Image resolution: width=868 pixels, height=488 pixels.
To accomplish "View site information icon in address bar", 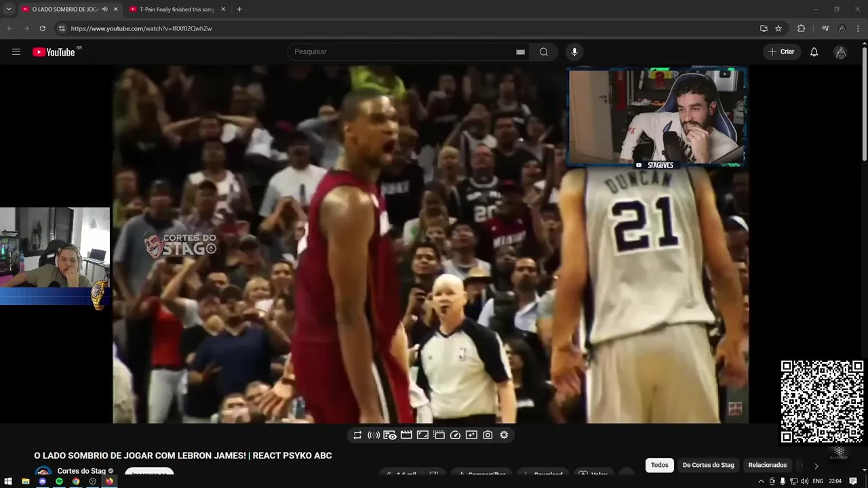I will tap(62, 28).
